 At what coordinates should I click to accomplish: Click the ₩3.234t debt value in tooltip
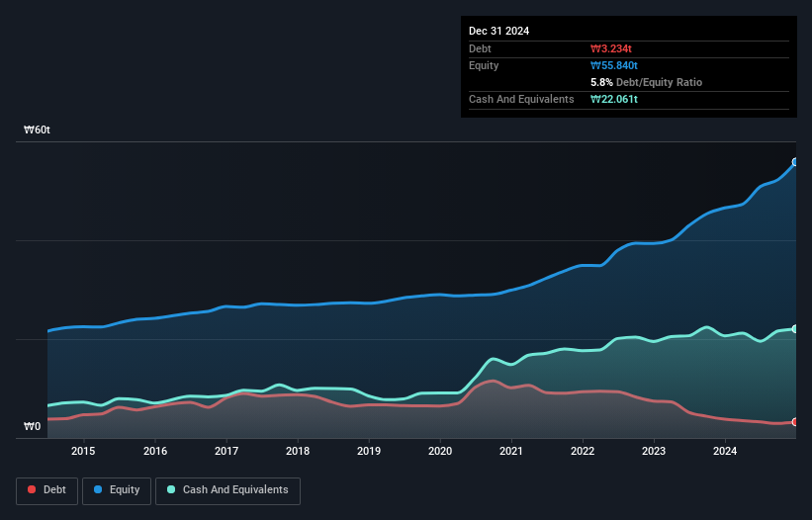[x=611, y=48]
